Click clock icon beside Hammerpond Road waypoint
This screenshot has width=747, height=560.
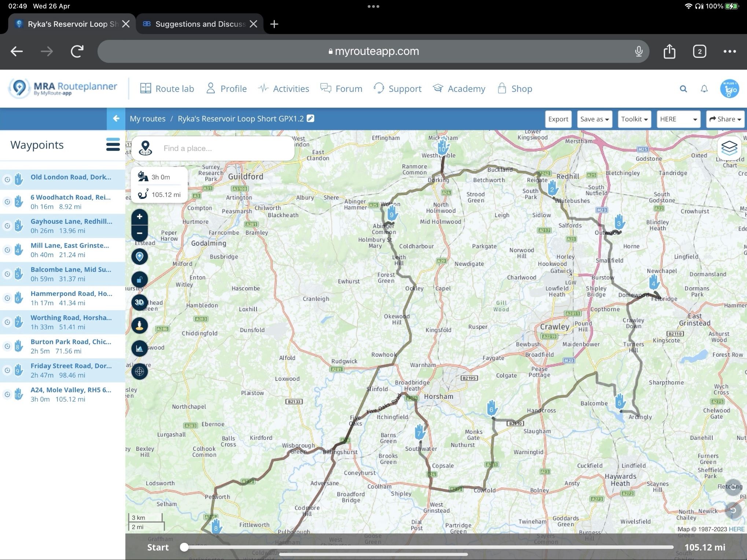[7, 298]
